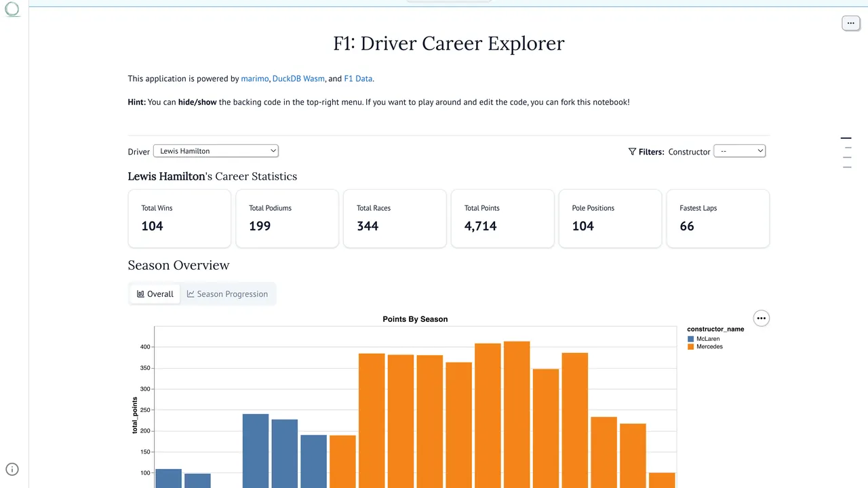Open the marimo link
The width and height of the screenshot is (868, 488).
click(x=255, y=79)
